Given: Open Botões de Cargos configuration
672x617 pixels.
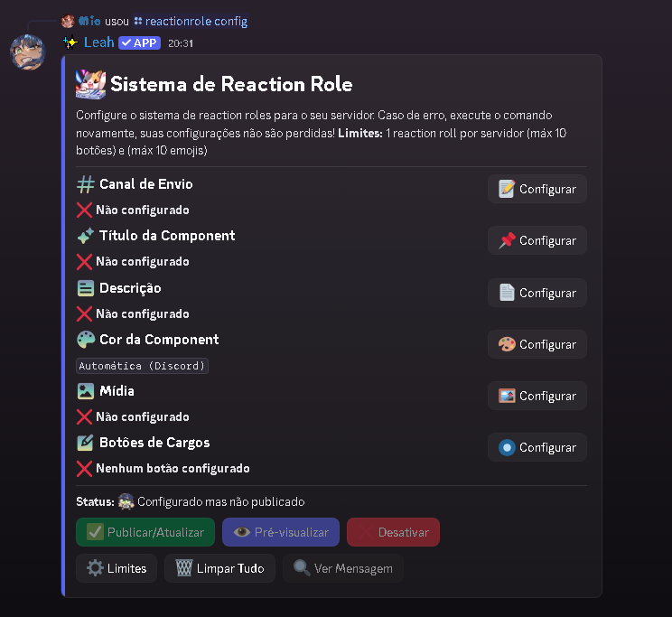Looking at the screenshot, I should point(537,447).
